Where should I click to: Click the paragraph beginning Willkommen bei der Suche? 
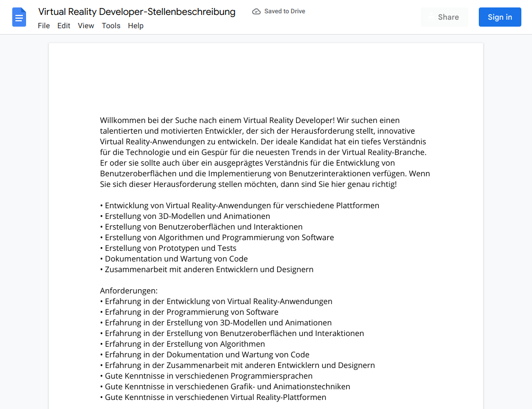click(265, 152)
